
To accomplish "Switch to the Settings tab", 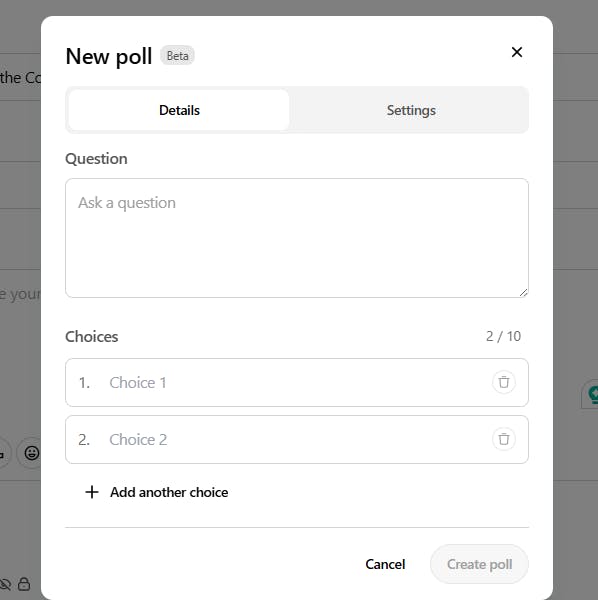I will pos(411,110).
